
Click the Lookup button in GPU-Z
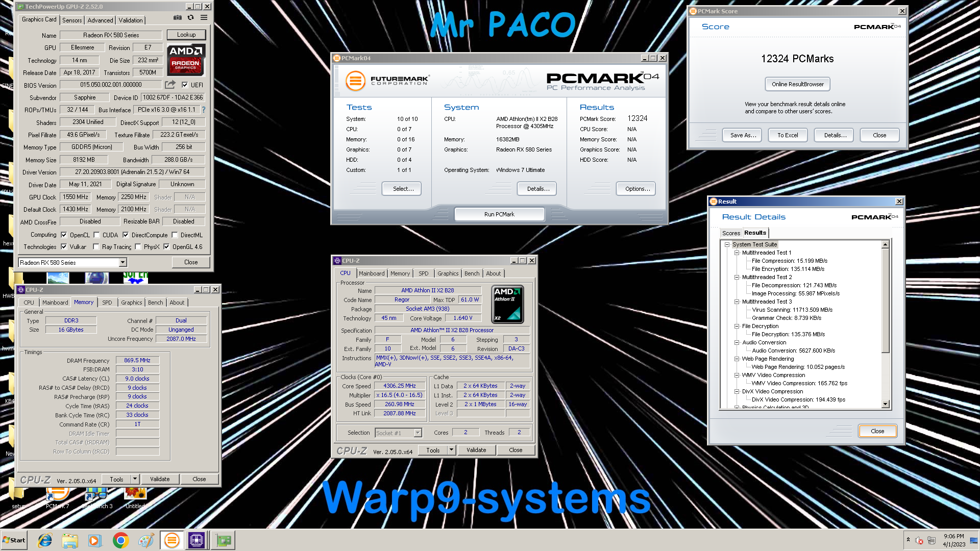click(x=186, y=35)
